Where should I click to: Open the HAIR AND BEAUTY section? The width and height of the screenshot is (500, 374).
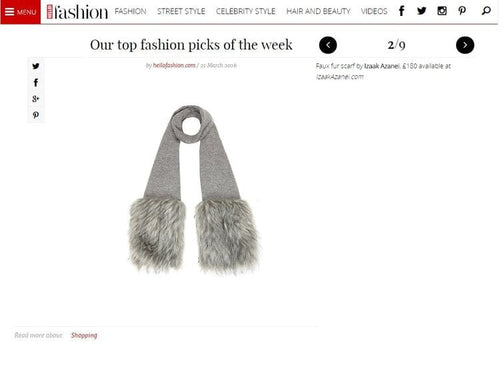318,11
